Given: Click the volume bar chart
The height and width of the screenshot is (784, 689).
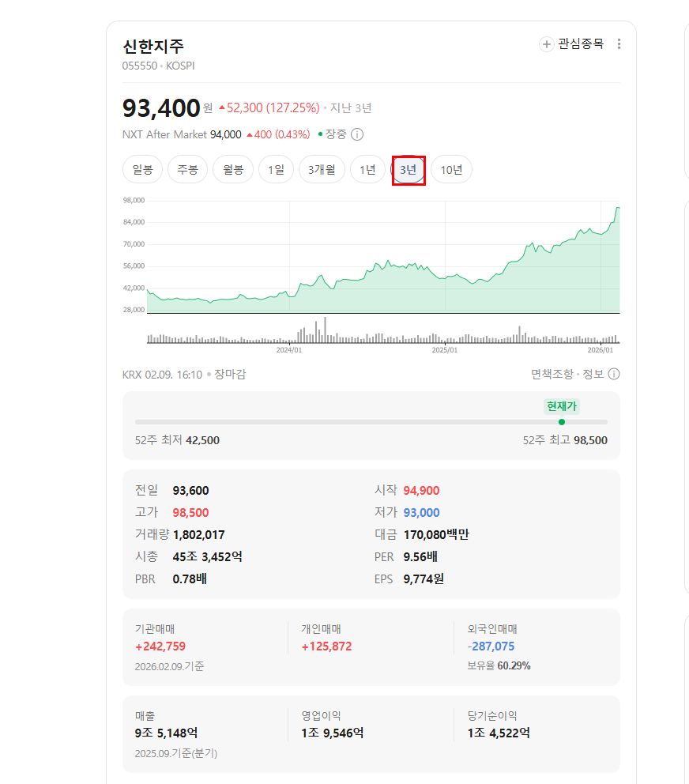Looking at the screenshot, I should click(383, 330).
